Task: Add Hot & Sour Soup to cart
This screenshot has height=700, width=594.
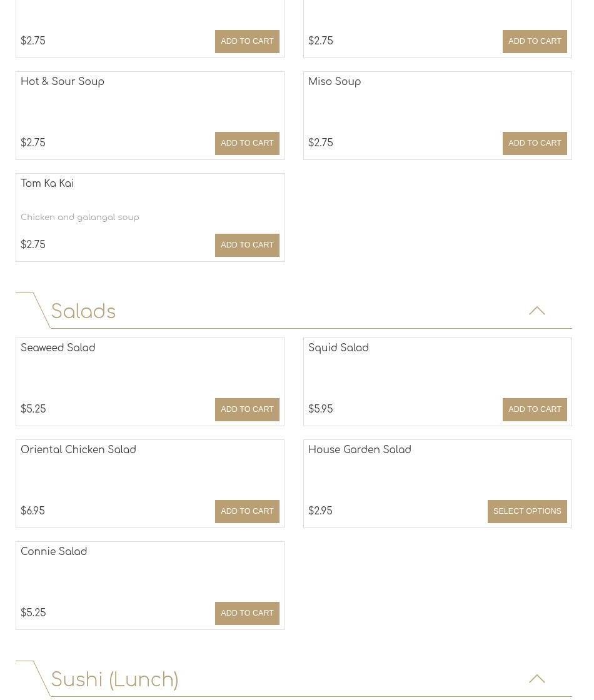Action: pyautogui.click(x=247, y=143)
